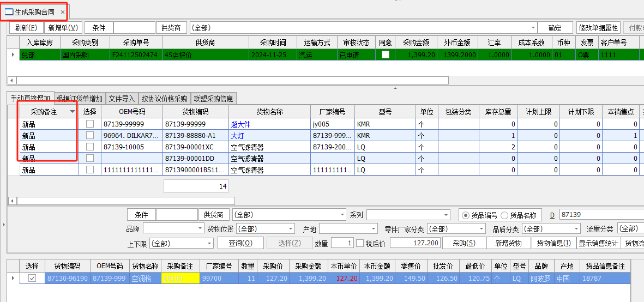Image resolution: width=644 pixels, height=302 pixels.
Task: Select the 货品名称 radio button
Action: click(504, 215)
